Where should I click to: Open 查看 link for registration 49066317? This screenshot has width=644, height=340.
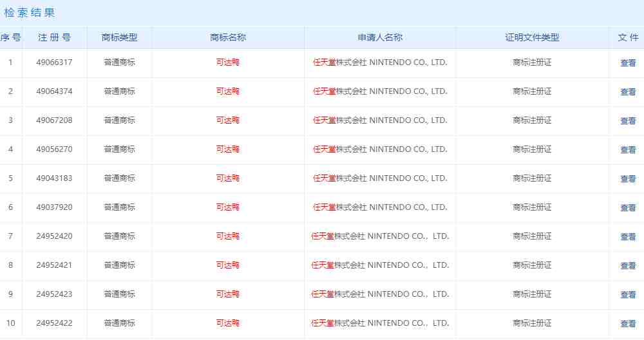pyautogui.click(x=628, y=63)
